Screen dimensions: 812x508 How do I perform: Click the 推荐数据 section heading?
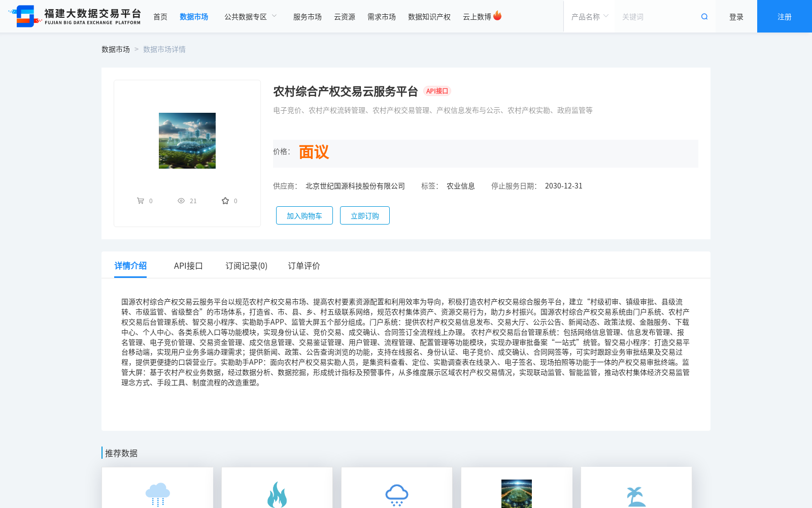(121, 453)
